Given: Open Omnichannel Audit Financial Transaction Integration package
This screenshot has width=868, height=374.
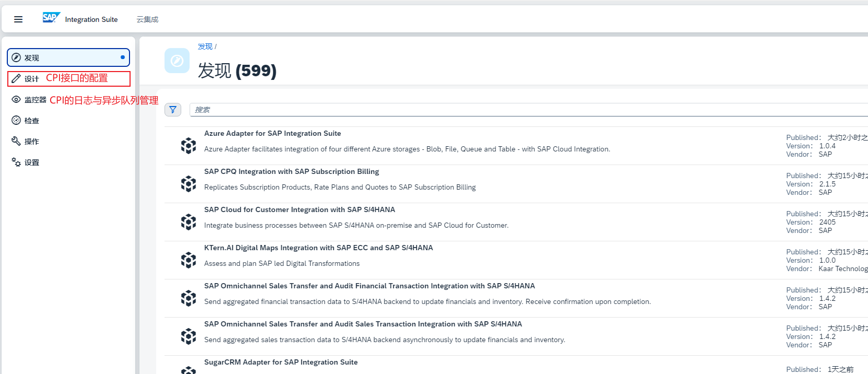Looking at the screenshot, I should (x=369, y=286).
